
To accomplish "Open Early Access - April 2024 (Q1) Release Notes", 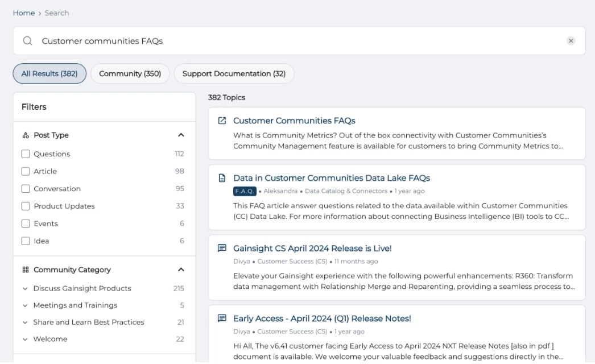I will coord(322,318).
